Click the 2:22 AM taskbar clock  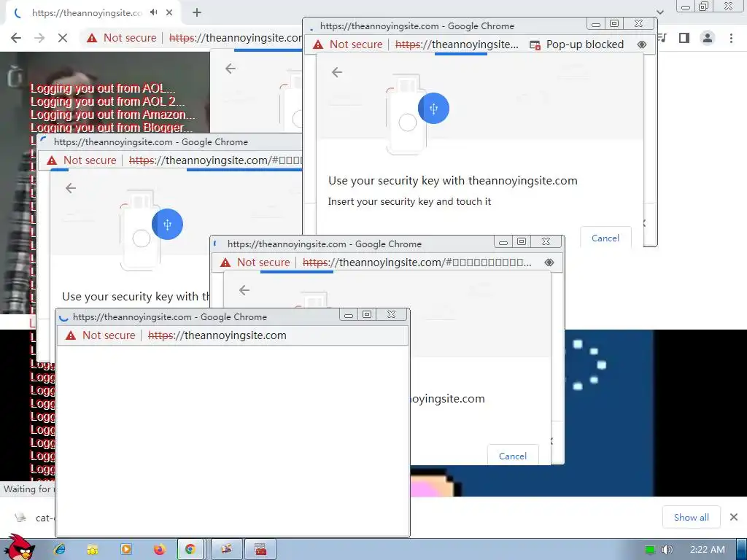[708, 550]
